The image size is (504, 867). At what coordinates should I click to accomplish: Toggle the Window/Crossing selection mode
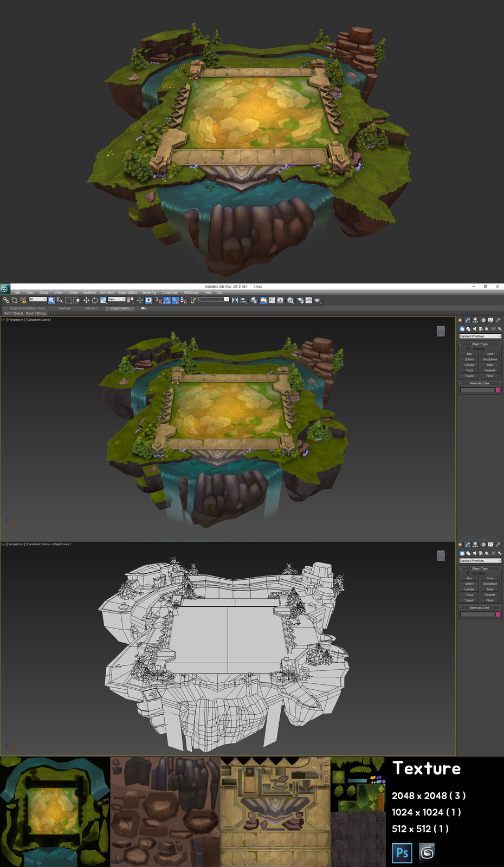[x=77, y=300]
